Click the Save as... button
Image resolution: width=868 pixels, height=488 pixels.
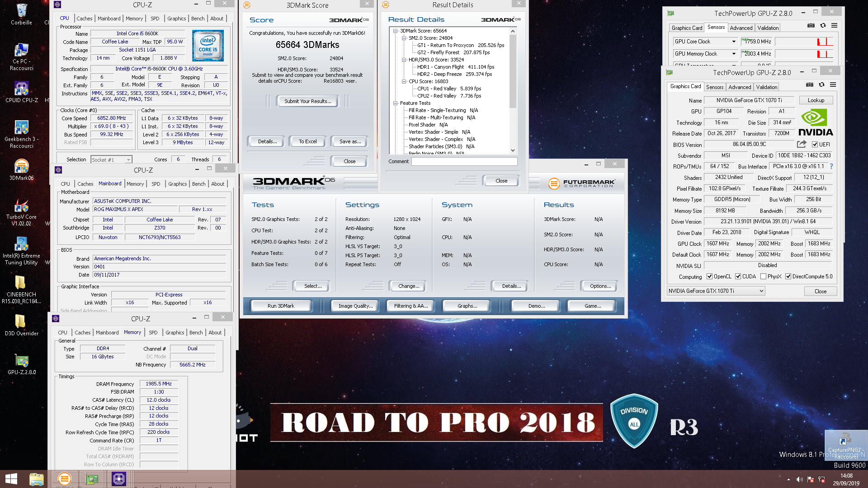350,141
